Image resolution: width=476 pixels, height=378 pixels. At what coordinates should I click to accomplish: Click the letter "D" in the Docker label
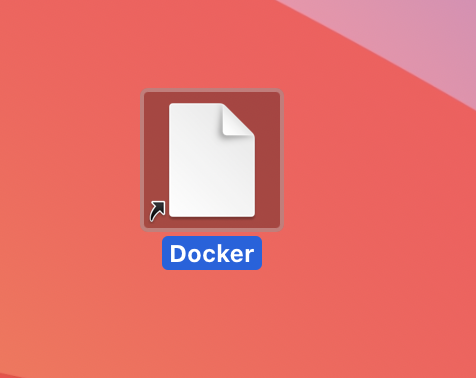[177, 253]
